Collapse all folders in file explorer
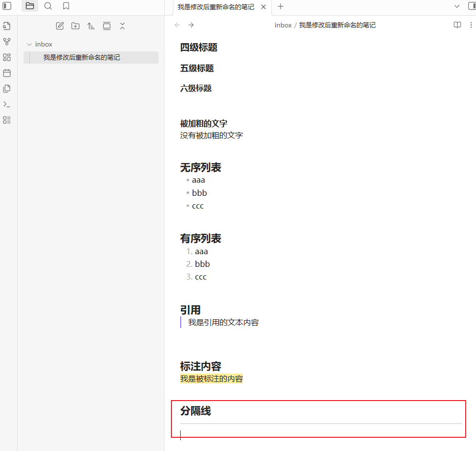Screen dimensions: 476x451 (122, 26)
